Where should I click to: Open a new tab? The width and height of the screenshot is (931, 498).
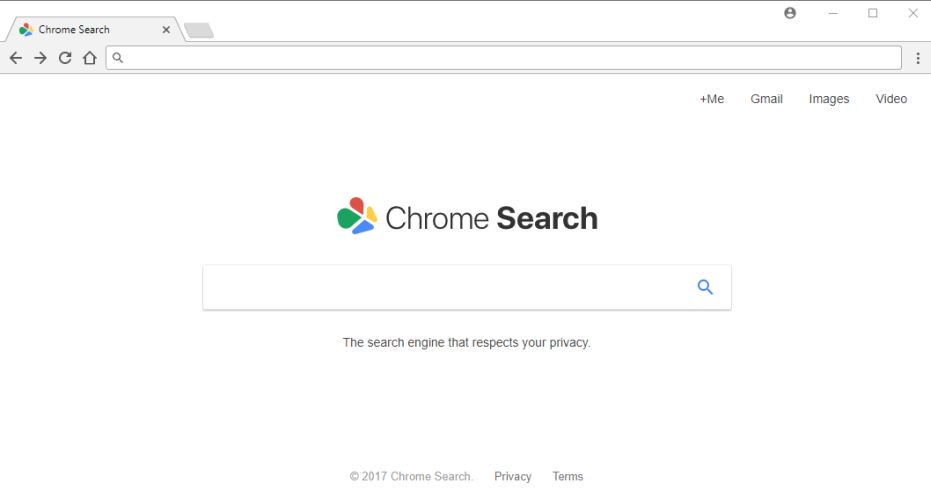coord(199,31)
